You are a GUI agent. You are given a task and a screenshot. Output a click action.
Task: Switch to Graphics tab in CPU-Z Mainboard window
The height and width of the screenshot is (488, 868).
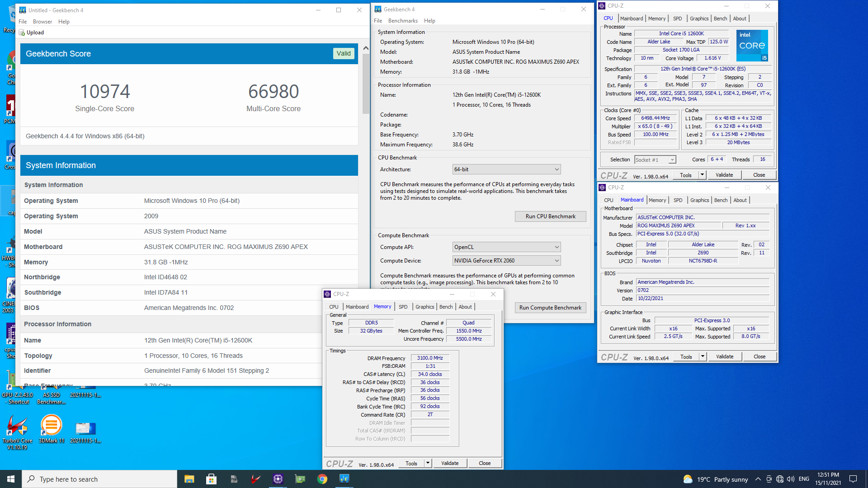pyautogui.click(x=699, y=200)
